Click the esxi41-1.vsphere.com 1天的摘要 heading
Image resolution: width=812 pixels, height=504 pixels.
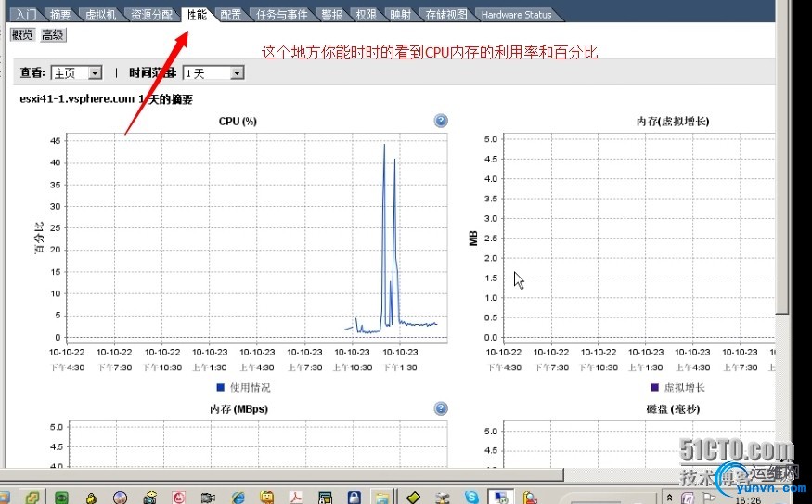pyautogui.click(x=106, y=99)
